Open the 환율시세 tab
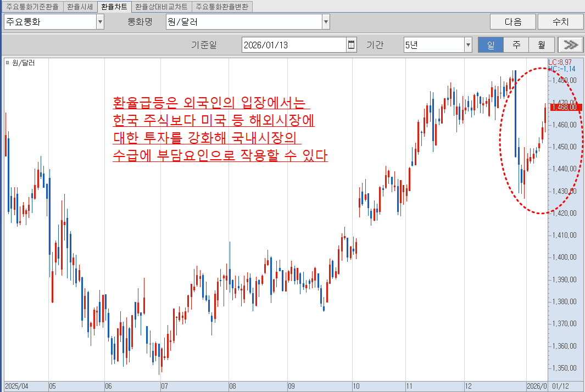 pyautogui.click(x=80, y=7)
